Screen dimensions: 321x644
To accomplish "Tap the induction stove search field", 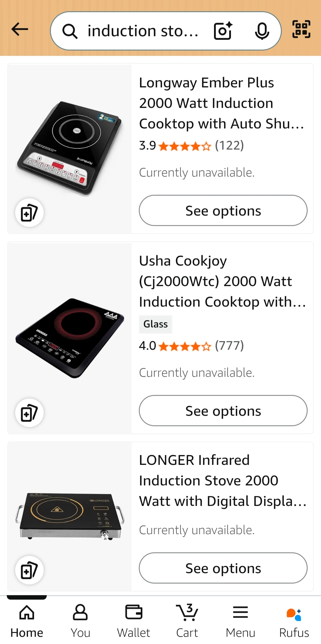I will (x=143, y=31).
